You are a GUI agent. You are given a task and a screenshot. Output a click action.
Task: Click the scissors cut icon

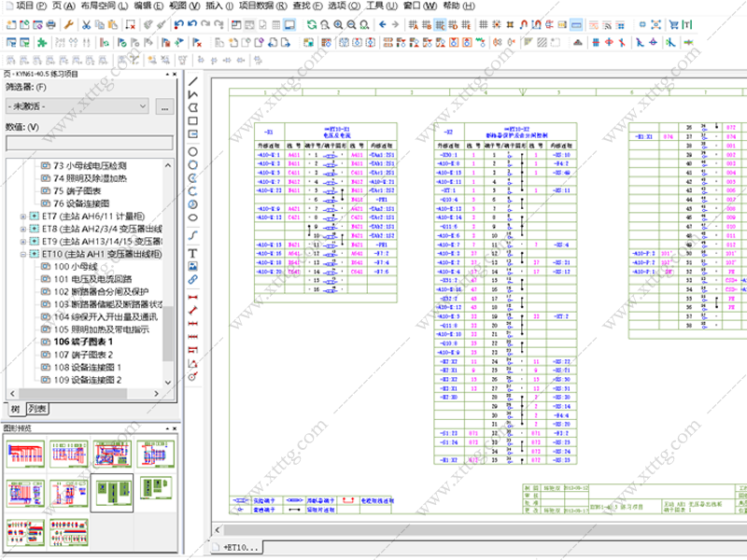pos(86,25)
